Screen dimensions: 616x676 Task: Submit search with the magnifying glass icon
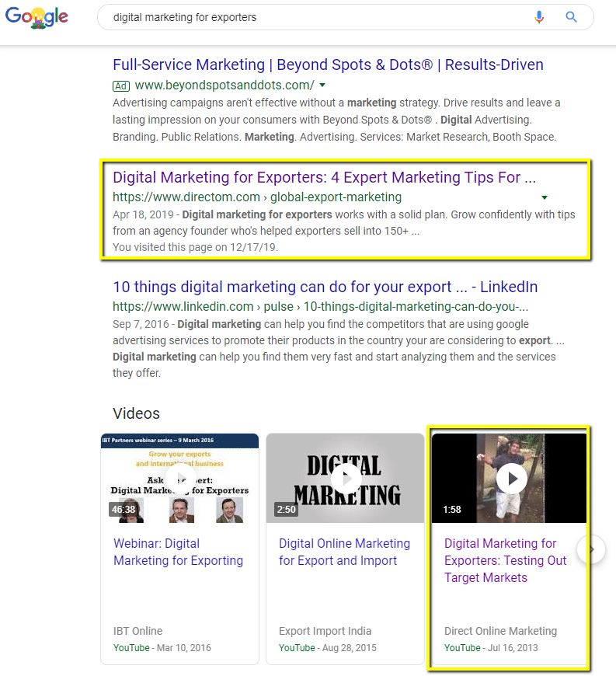coord(571,17)
